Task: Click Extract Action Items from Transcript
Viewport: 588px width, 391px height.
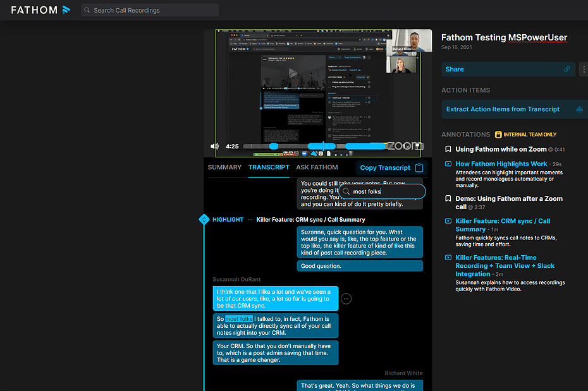Action: [x=515, y=109]
